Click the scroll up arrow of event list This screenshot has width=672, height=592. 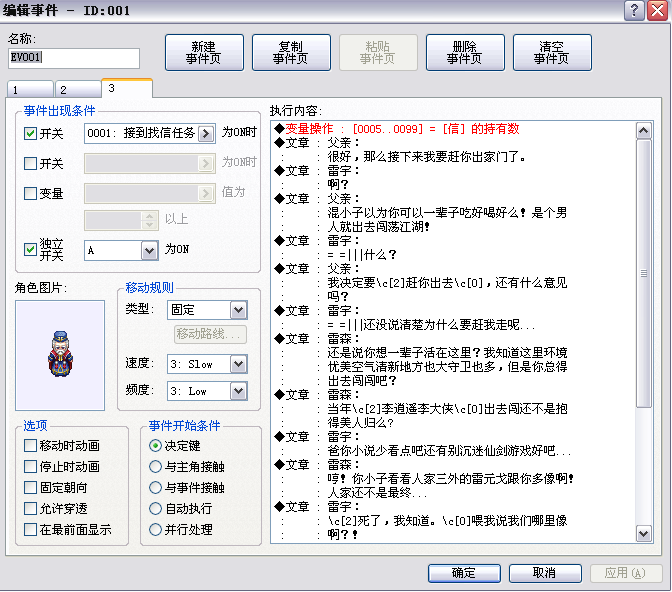[643, 130]
